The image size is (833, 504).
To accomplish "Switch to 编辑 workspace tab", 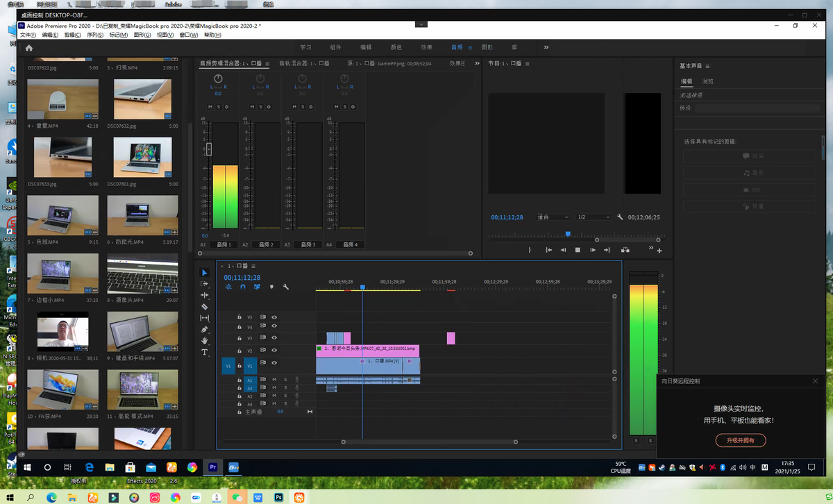I will 366,47.
